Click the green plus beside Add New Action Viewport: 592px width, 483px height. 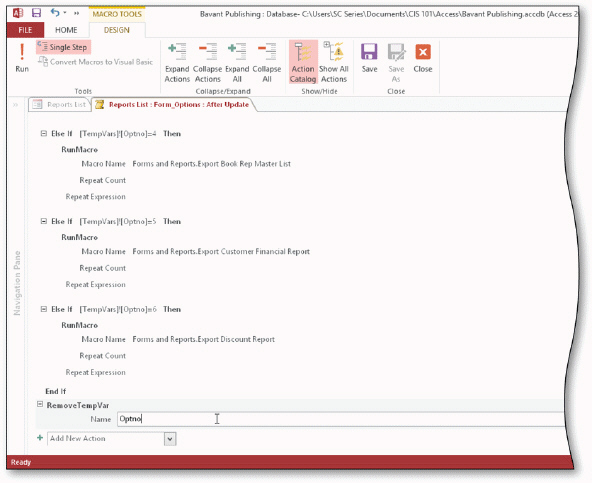(40, 438)
